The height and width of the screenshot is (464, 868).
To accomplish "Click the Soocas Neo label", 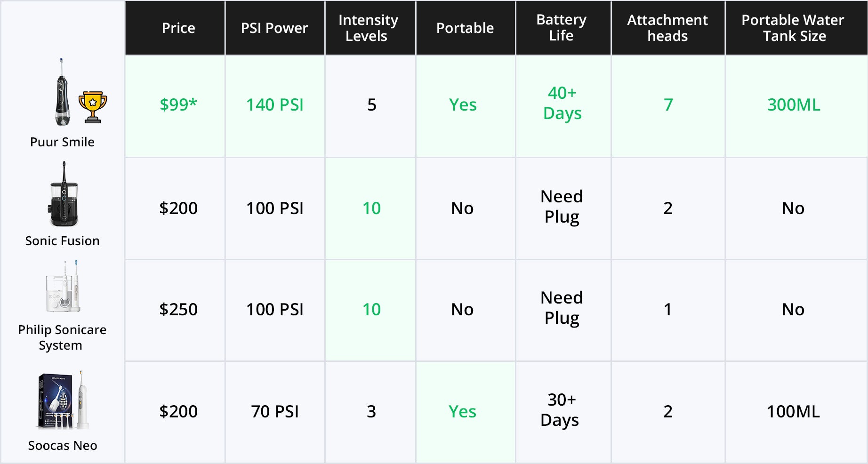I will (x=63, y=446).
